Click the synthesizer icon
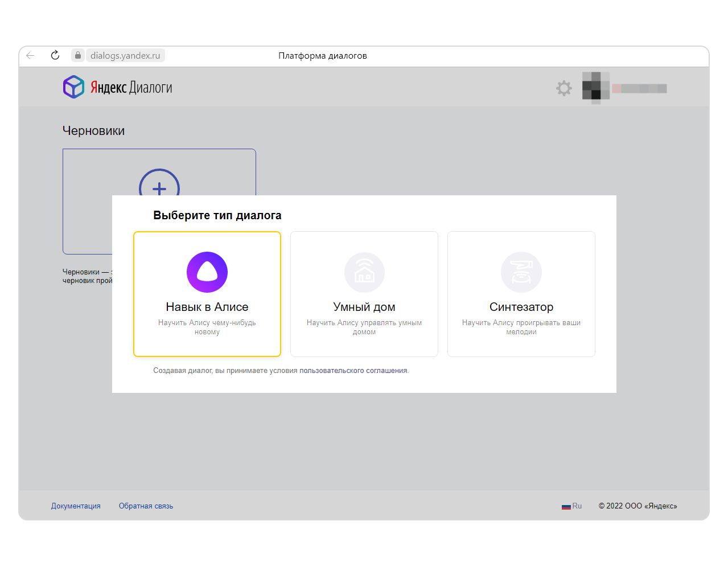The image size is (728, 566). [x=521, y=272]
